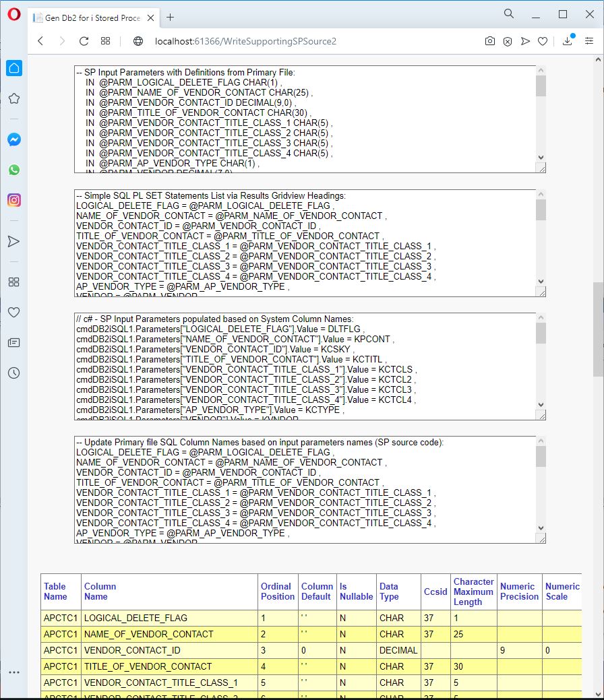Open Facebook Messenger in sidebar

14,139
